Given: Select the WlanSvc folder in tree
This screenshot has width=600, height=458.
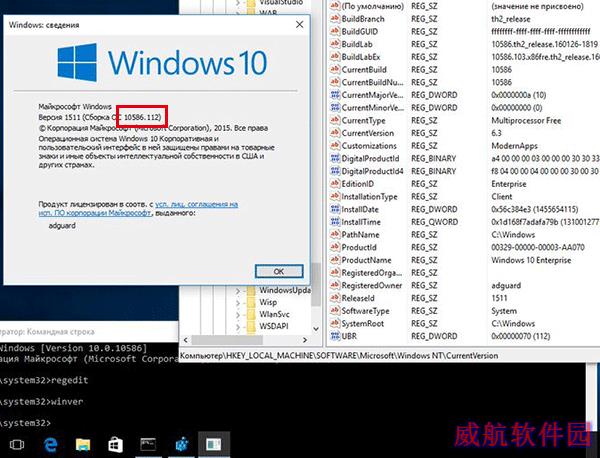Looking at the screenshot, I should pos(268,314).
